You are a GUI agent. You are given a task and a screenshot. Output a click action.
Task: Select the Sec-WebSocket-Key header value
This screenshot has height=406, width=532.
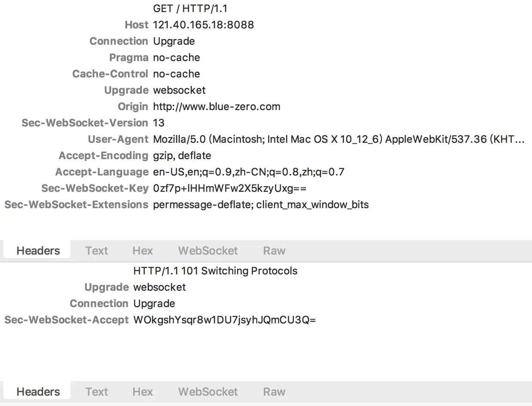229,188
